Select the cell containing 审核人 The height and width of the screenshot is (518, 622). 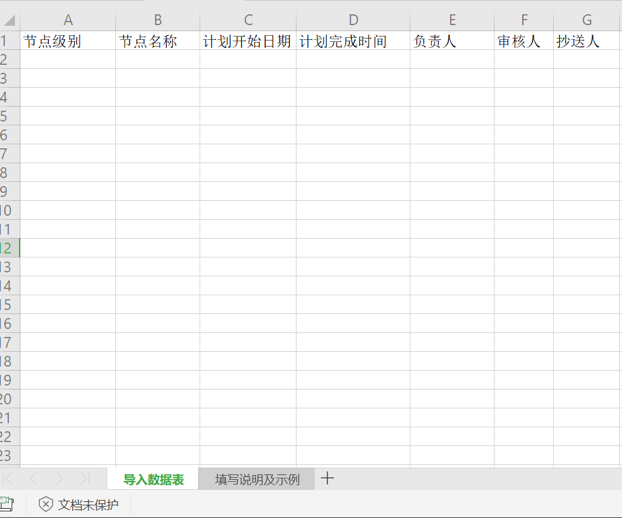(x=524, y=41)
